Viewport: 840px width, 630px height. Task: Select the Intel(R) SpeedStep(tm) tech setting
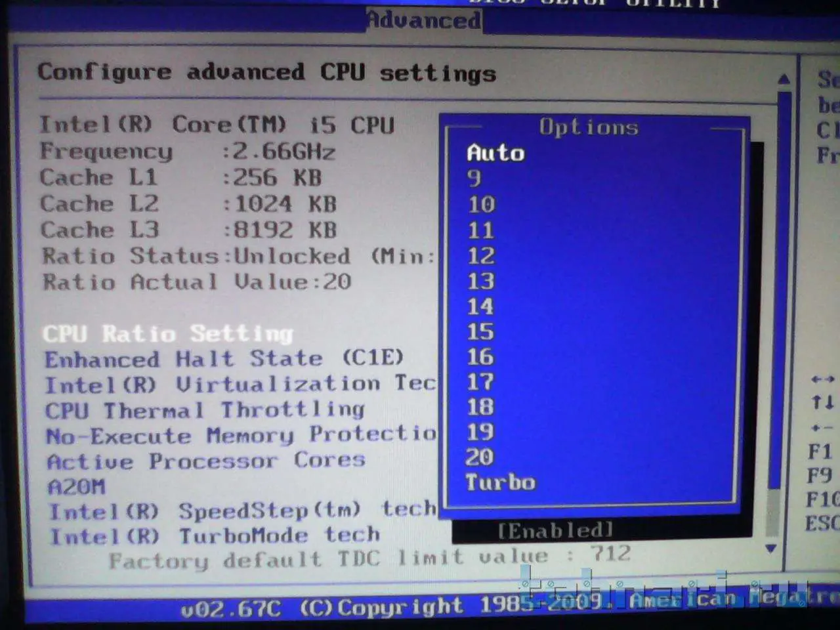pos(243,511)
